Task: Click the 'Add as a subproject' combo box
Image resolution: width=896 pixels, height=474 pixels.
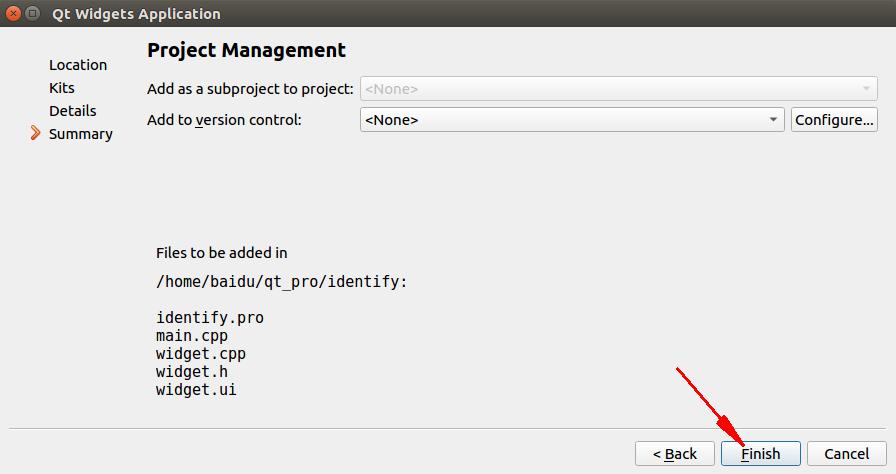Action: click(618, 89)
